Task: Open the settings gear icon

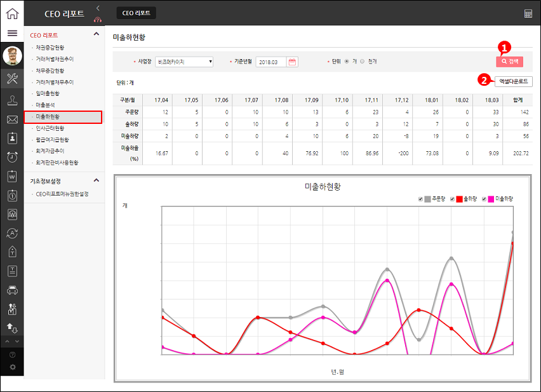Action: pyautogui.click(x=13, y=367)
